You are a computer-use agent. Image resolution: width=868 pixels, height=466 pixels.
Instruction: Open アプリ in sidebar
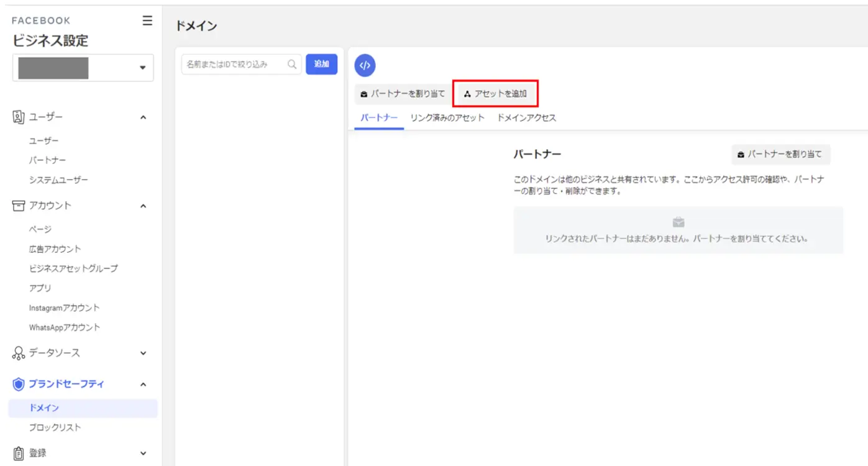click(40, 288)
